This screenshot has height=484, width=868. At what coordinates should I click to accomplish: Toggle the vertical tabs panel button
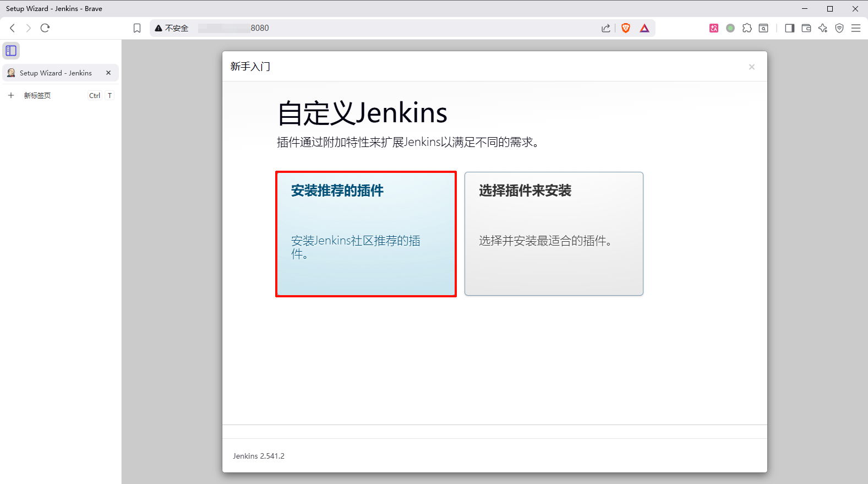[11, 51]
